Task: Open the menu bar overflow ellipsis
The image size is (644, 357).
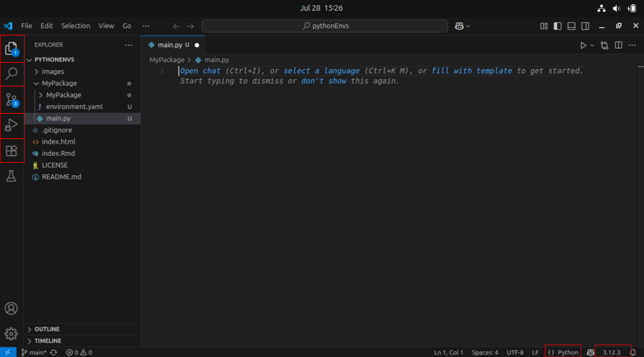Action: [146, 26]
